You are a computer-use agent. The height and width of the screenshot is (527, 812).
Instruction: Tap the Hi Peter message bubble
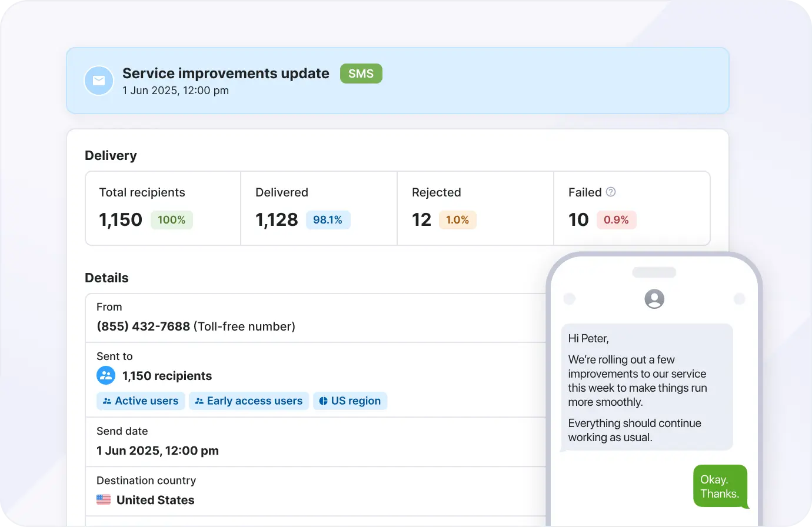647,387
